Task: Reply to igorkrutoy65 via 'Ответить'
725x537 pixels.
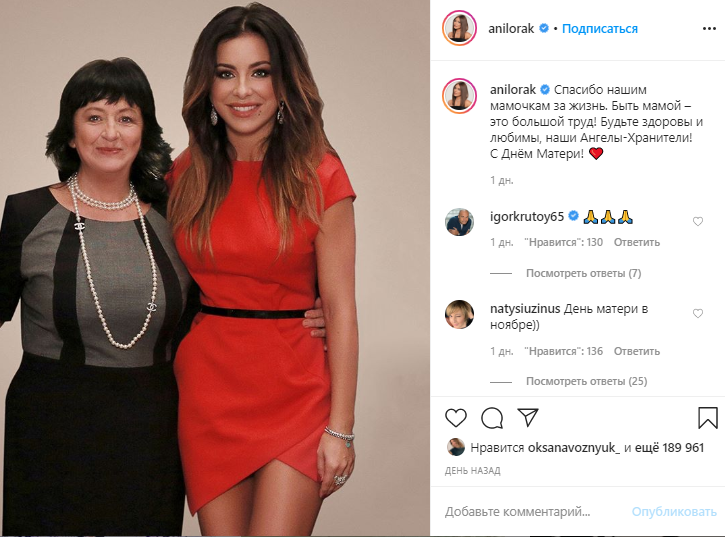Action: [x=637, y=242]
